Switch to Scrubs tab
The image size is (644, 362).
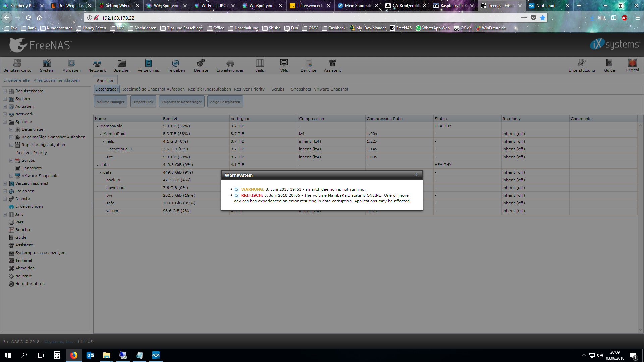point(278,89)
